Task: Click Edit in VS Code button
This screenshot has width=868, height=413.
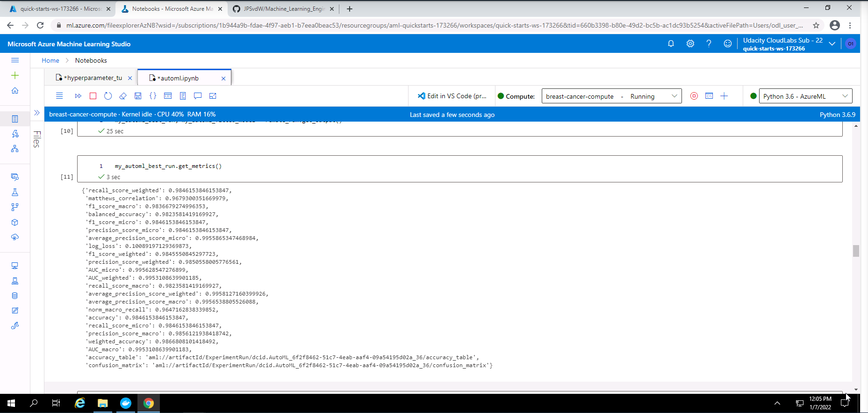Action: 452,96
